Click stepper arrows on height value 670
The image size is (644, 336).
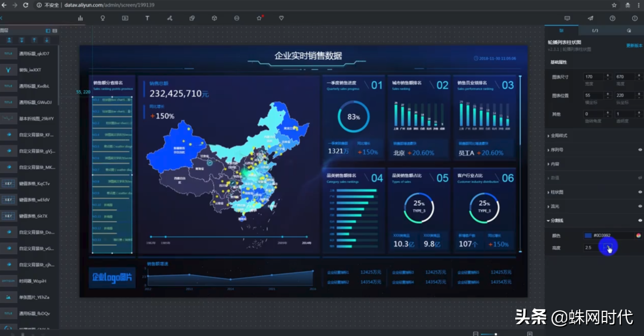[639, 77]
